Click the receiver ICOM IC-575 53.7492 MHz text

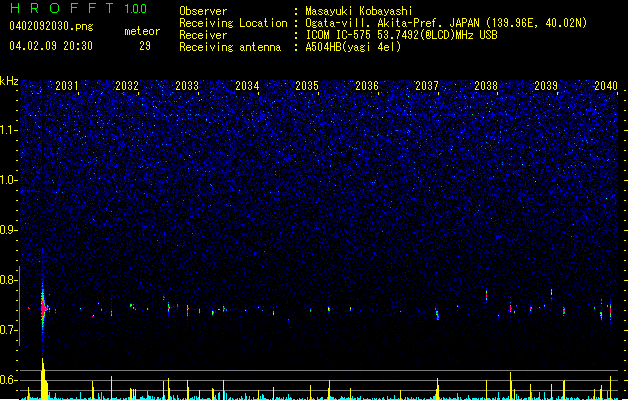click(401, 35)
